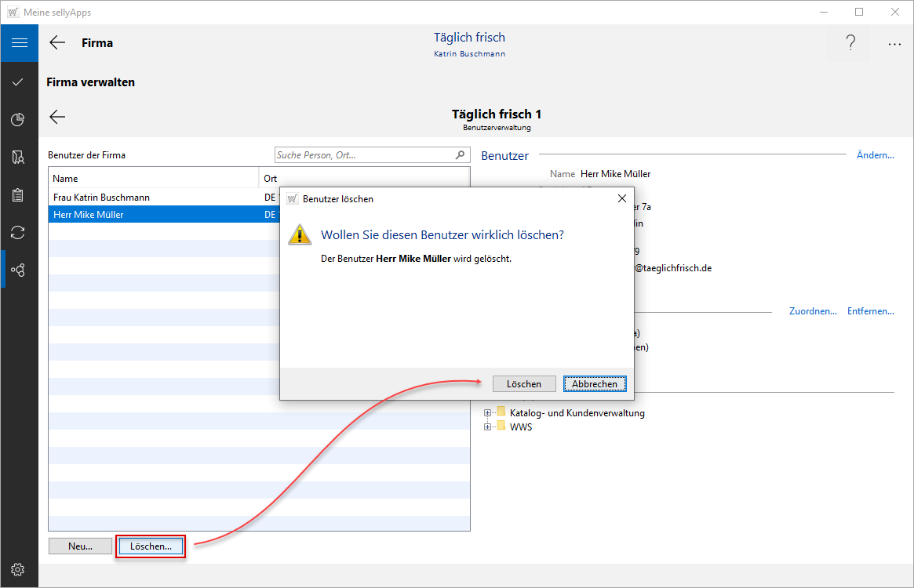Cancel deletion with Abbrechen button

click(x=595, y=383)
